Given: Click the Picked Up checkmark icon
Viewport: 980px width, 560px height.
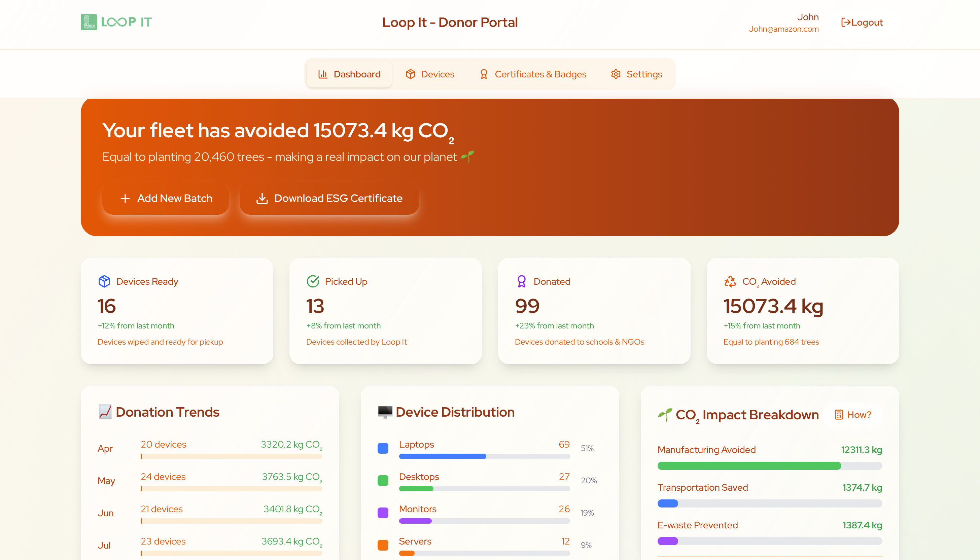Looking at the screenshot, I should point(313,281).
